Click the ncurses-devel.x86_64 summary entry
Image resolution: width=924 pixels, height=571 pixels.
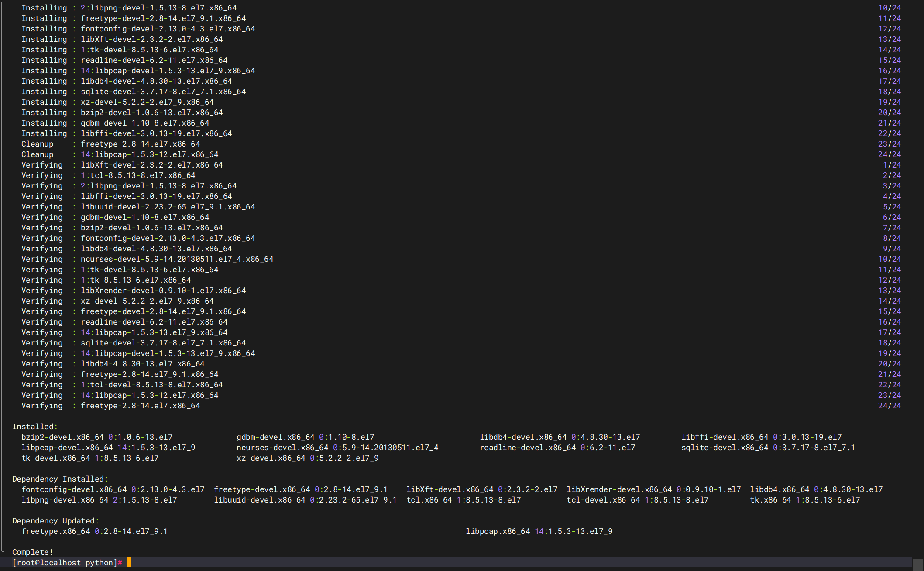282,448
